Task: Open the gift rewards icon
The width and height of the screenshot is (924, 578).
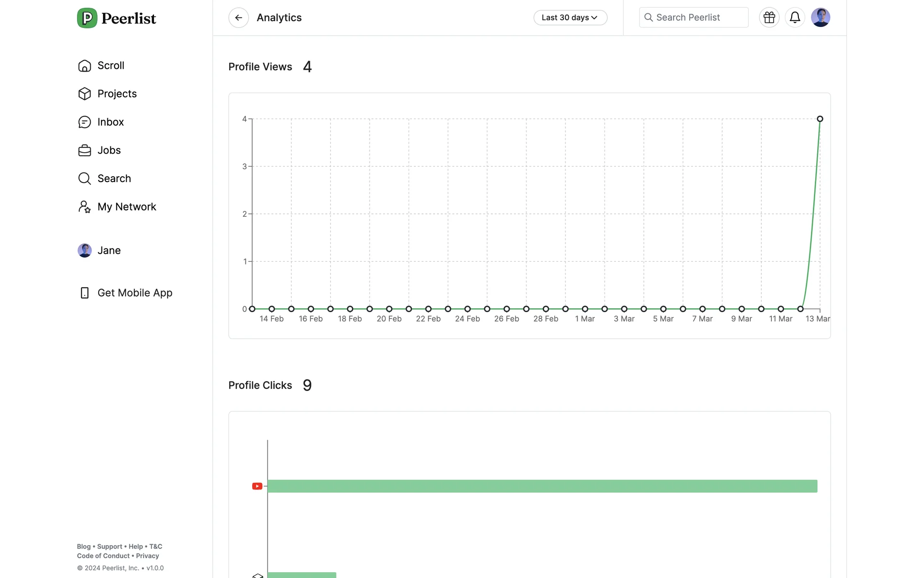Action: tap(769, 18)
